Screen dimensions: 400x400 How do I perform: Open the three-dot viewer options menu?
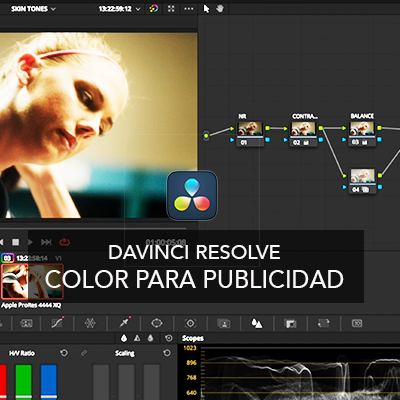click(189, 9)
